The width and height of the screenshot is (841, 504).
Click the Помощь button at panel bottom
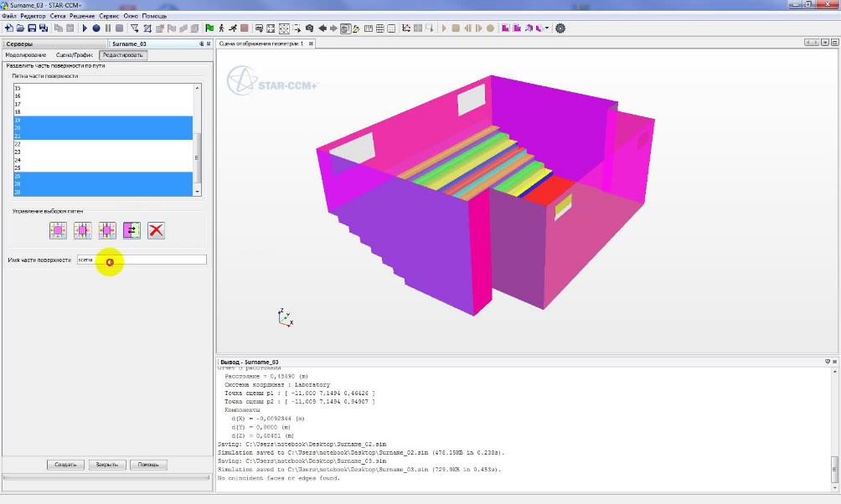click(148, 465)
